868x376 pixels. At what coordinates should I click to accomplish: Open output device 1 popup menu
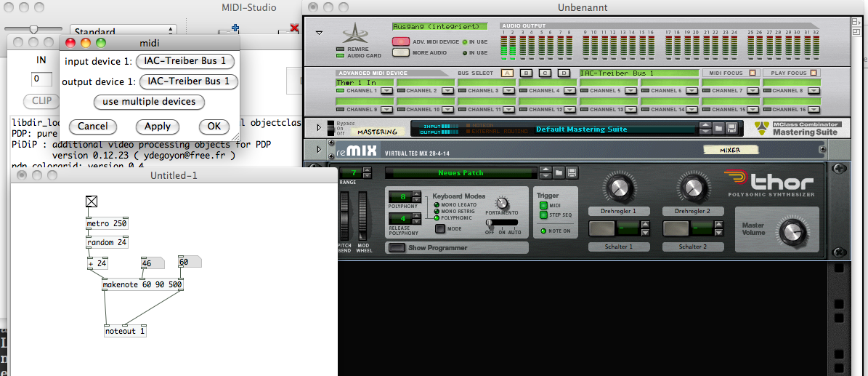tap(189, 81)
